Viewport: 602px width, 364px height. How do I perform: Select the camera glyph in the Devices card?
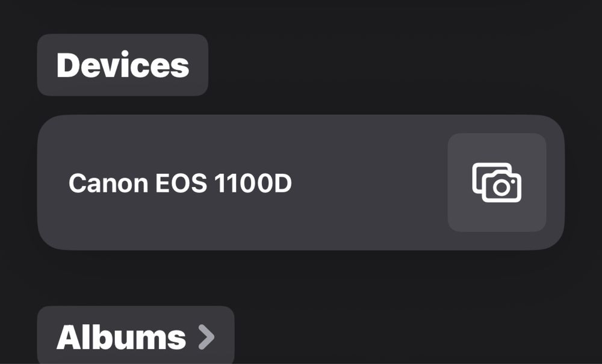click(497, 182)
